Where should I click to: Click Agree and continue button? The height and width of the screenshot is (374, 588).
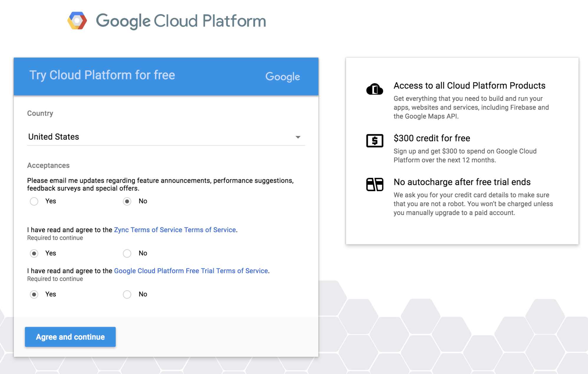pos(70,337)
